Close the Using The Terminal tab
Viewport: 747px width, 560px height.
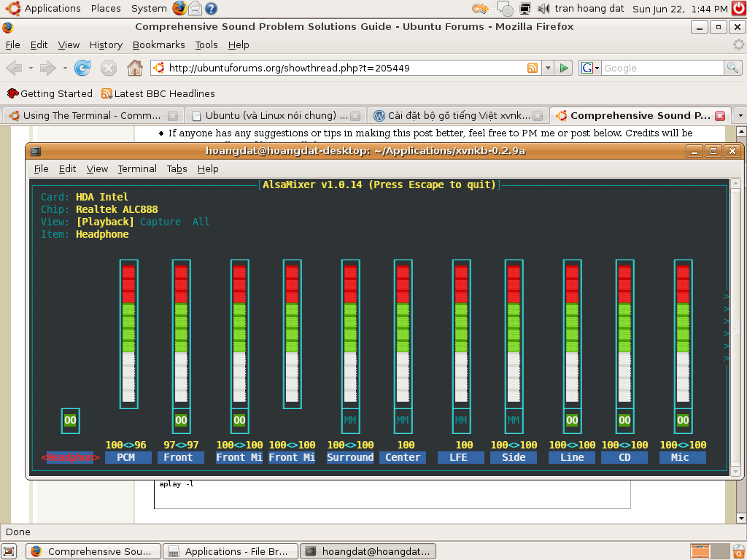[x=173, y=116]
